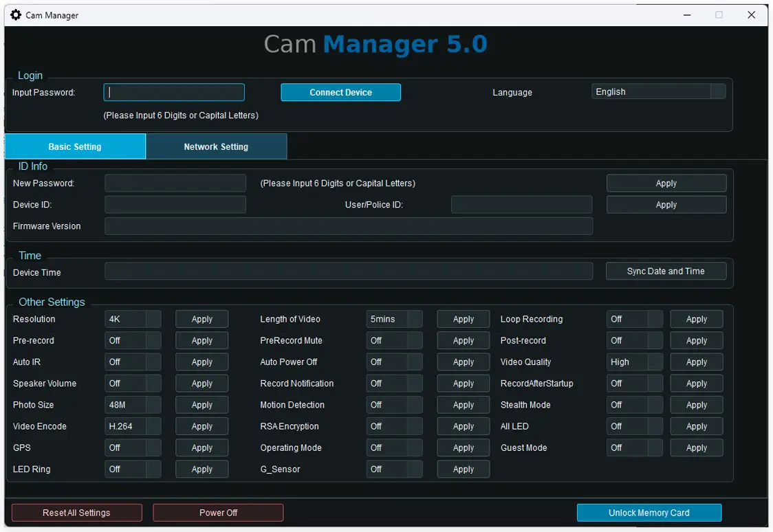The height and width of the screenshot is (532, 773).
Task: Click into the User/Police ID field
Action: 521,204
